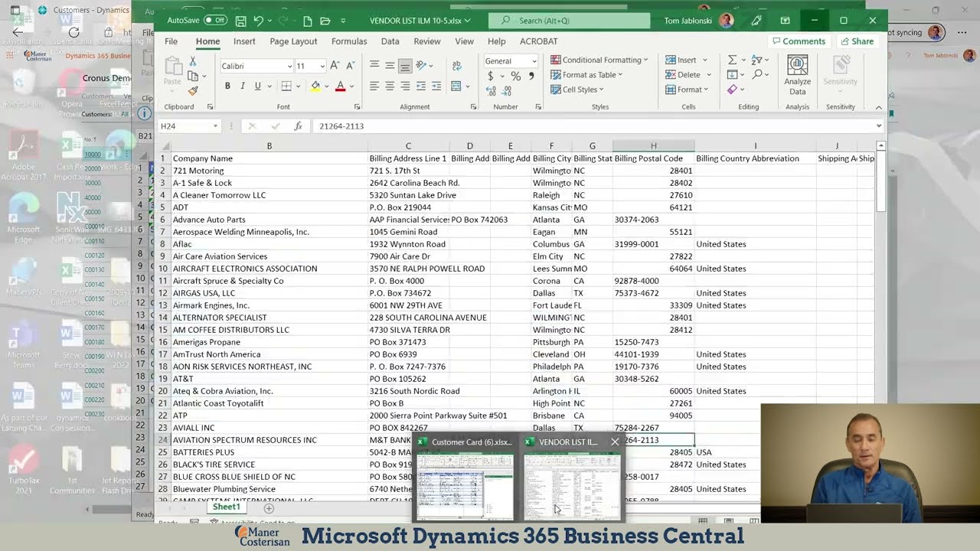The image size is (980, 551).
Task: Apply Italic formatting
Action: [x=243, y=86]
